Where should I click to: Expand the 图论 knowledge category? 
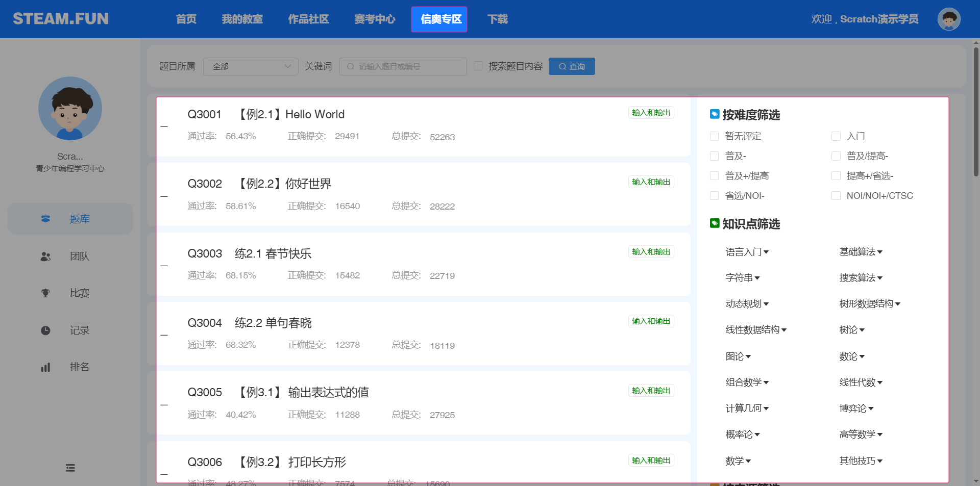coord(738,356)
